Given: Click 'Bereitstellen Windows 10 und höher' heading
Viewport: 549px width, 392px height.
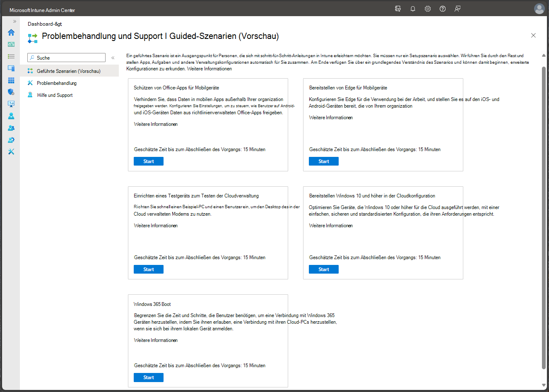Looking at the screenshot, I should (x=372, y=196).
